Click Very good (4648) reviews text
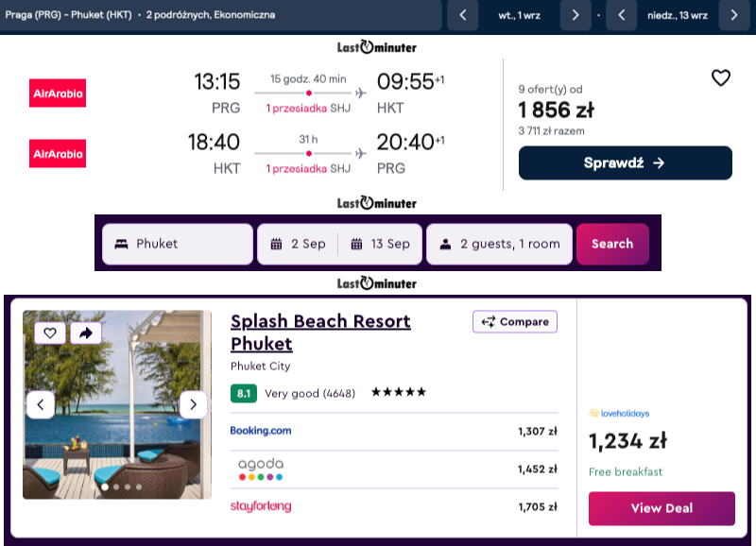 (310, 394)
